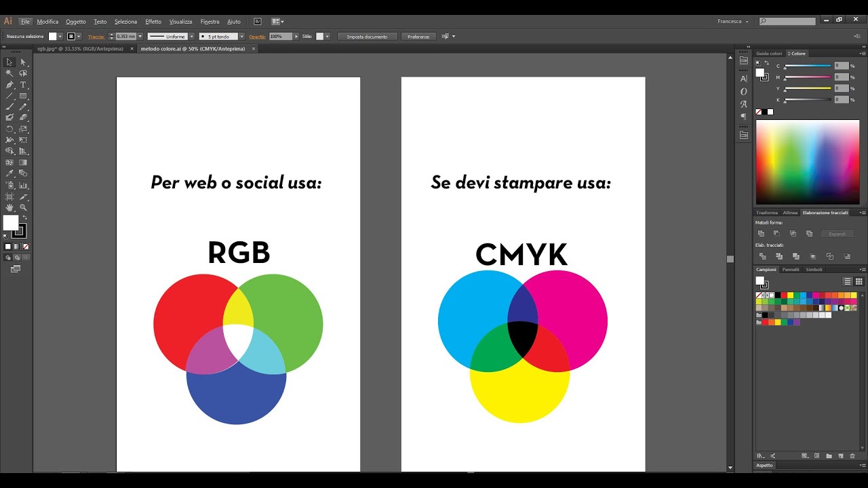The image size is (868, 488).
Task: Select the Gradient tool
Action: pyautogui.click(x=23, y=163)
